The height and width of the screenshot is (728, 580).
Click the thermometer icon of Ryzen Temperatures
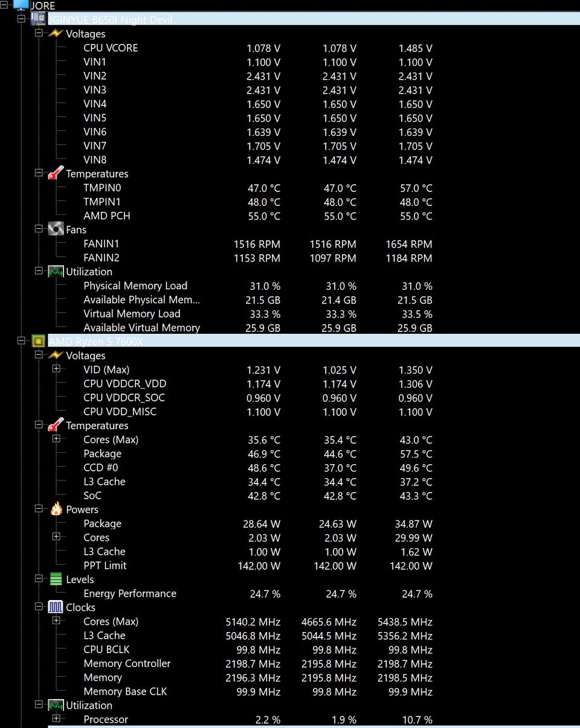click(56, 426)
